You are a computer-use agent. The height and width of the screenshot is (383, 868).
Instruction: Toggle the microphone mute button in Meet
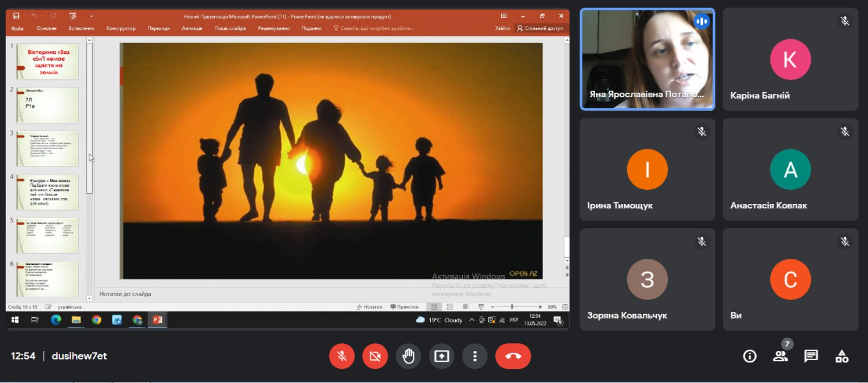click(342, 356)
